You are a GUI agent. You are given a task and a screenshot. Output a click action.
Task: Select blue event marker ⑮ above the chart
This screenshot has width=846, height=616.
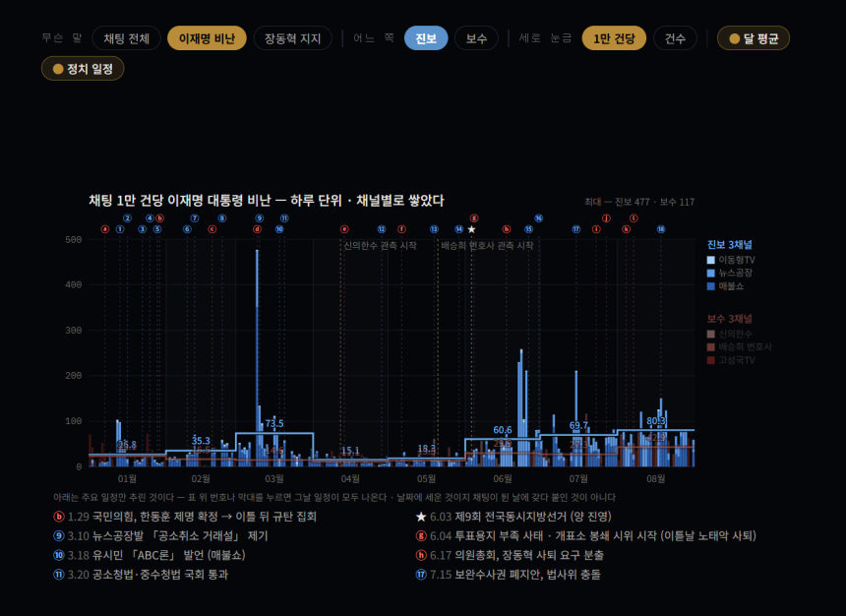[x=529, y=229]
